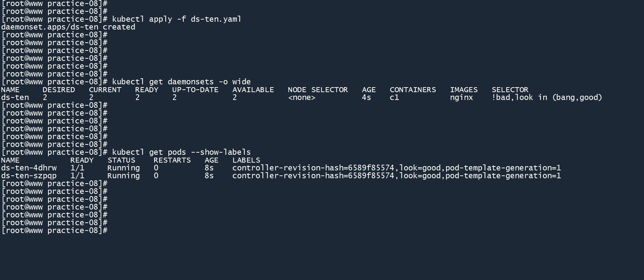Image resolution: width=644 pixels, height=280 pixels.
Task: Click the kubectl get daemonsets -o wide command
Action: click(x=181, y=82)
